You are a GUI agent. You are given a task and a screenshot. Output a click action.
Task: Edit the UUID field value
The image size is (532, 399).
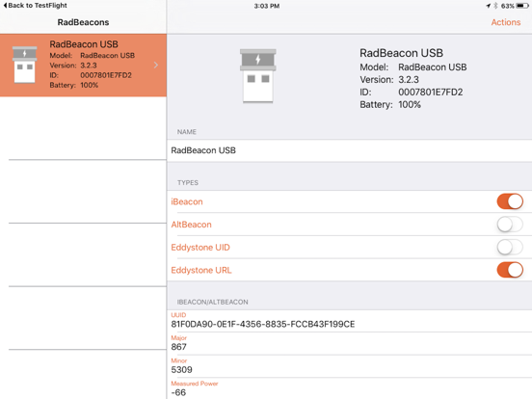click(x=350, y=321)
